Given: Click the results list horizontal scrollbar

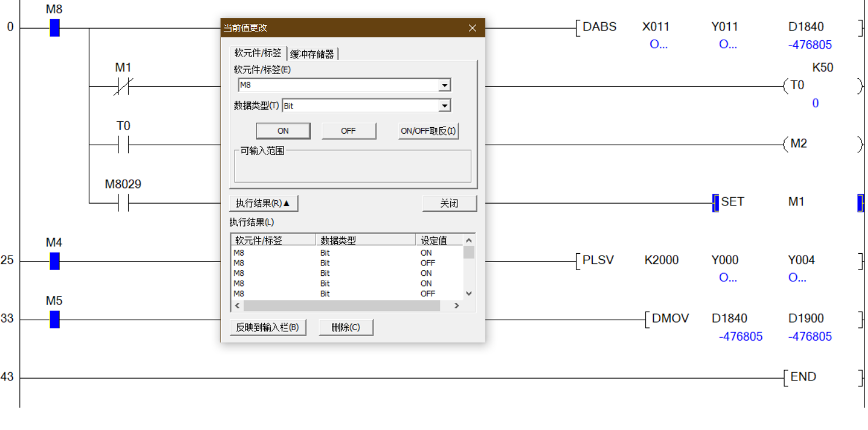Looking at the screenshot, I should [341, 306].
